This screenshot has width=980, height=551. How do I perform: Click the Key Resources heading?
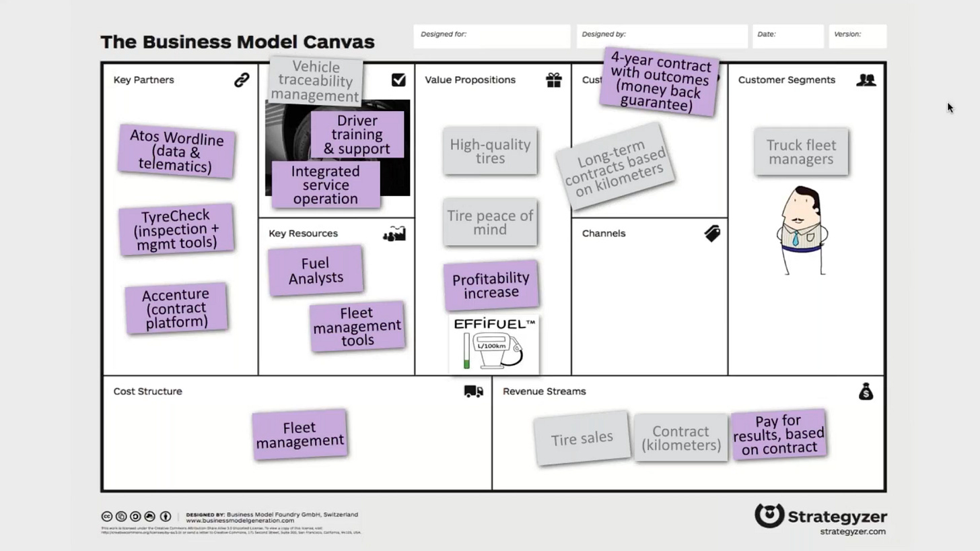tap(303, 234)
